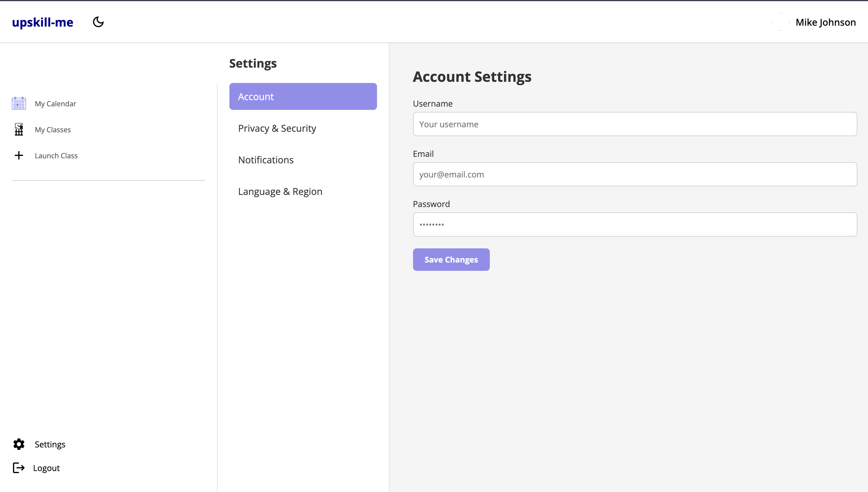Image resolution: width=868 pixels, height=492 pixels.
Task: Click the My Calendar icon
Action: pos(19,103)
